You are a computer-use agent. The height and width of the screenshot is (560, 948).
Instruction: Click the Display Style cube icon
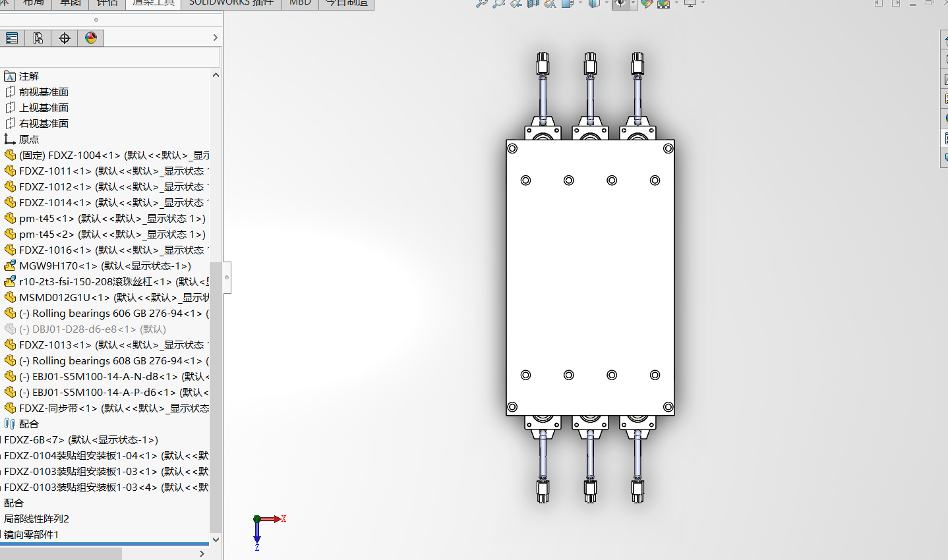coord(594,3)
